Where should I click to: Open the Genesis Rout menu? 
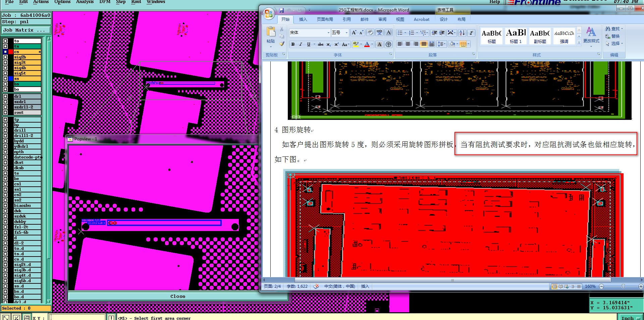[136, 2]
